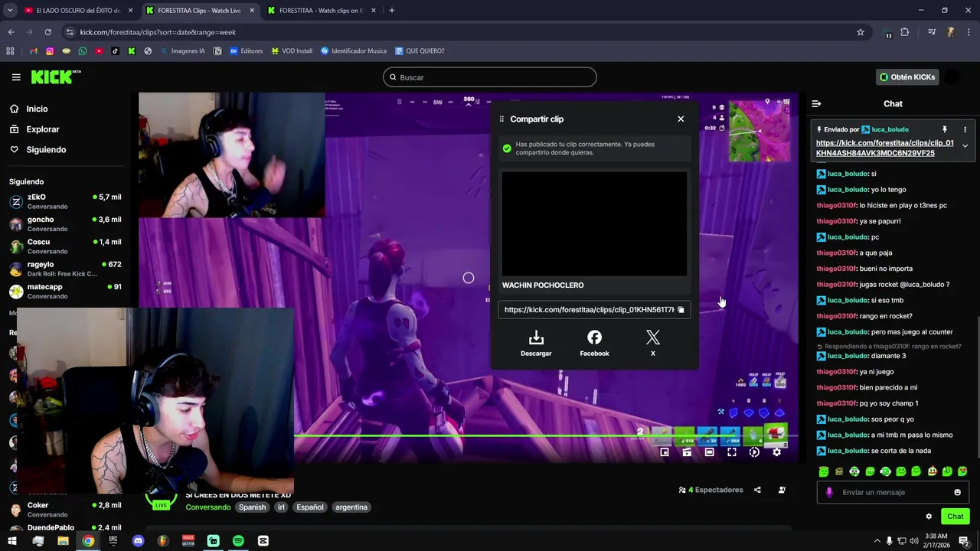Open the Kick hamburger menu
This screenshot has height=551, width=980.
click(x=16, y=77)
